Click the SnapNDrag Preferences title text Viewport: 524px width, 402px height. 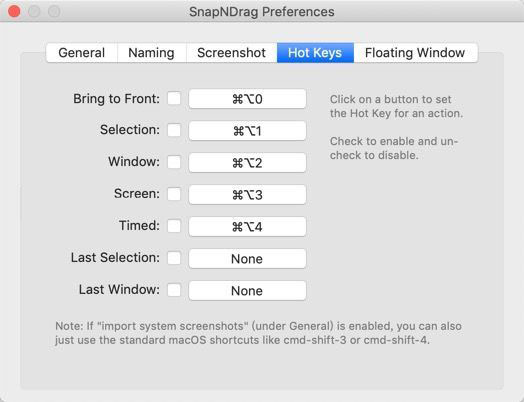(x=262, y=12)
